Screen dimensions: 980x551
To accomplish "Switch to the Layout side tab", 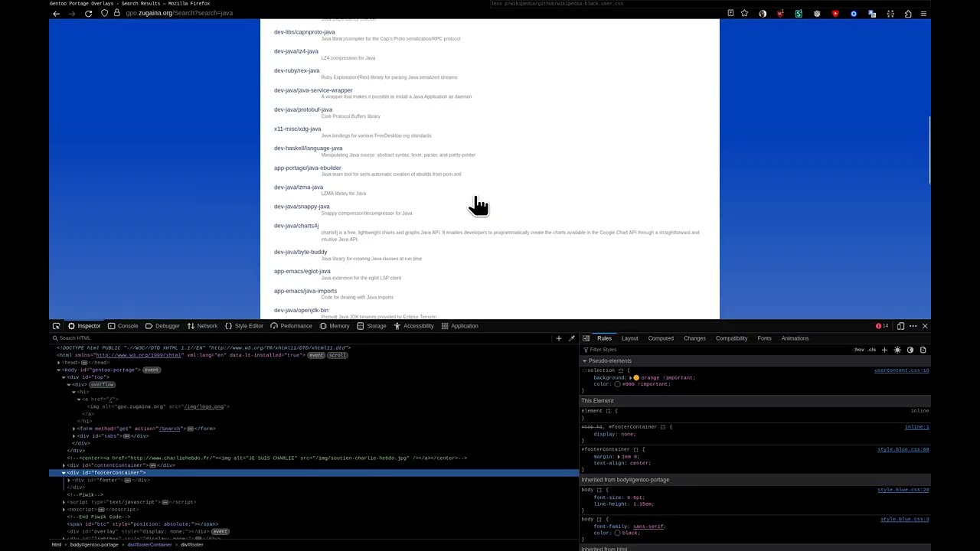I will click(630, 338).
